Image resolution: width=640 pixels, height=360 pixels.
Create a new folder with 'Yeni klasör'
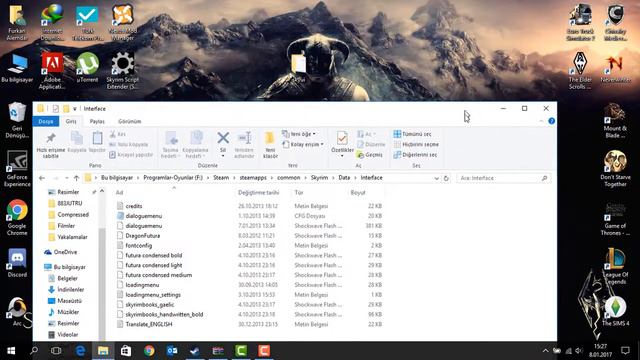point(270,145)
